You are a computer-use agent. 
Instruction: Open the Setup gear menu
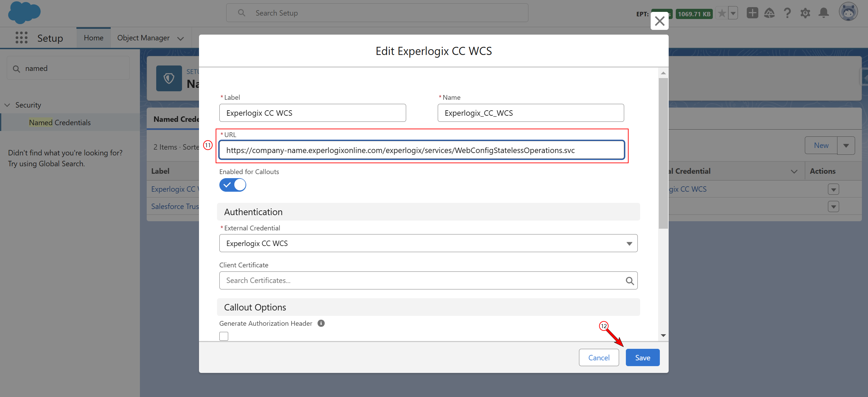pyautogui.click(x=805, y=13)
